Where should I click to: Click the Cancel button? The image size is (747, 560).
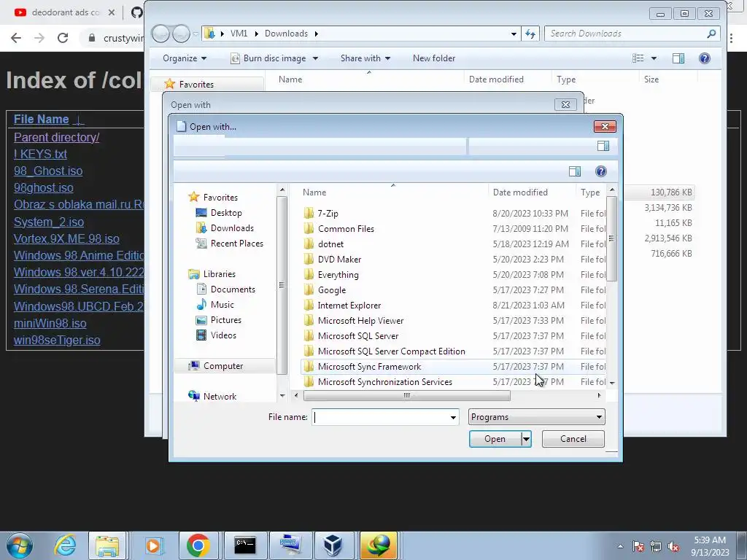tap(573, 438)
